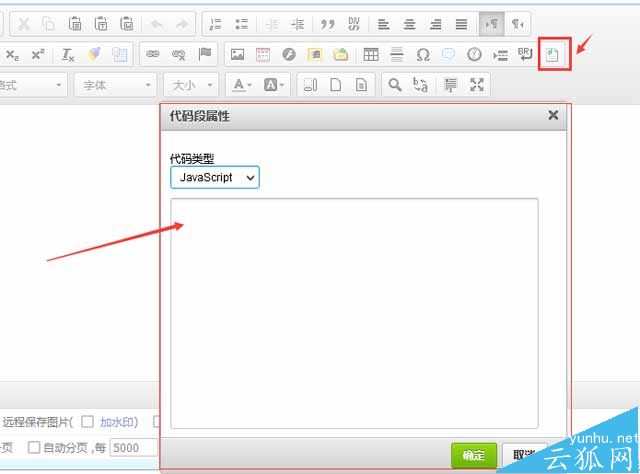This screenshot has width=640, height=474.
Task: Click the Remove Format icon
Action: pos(68,54)
